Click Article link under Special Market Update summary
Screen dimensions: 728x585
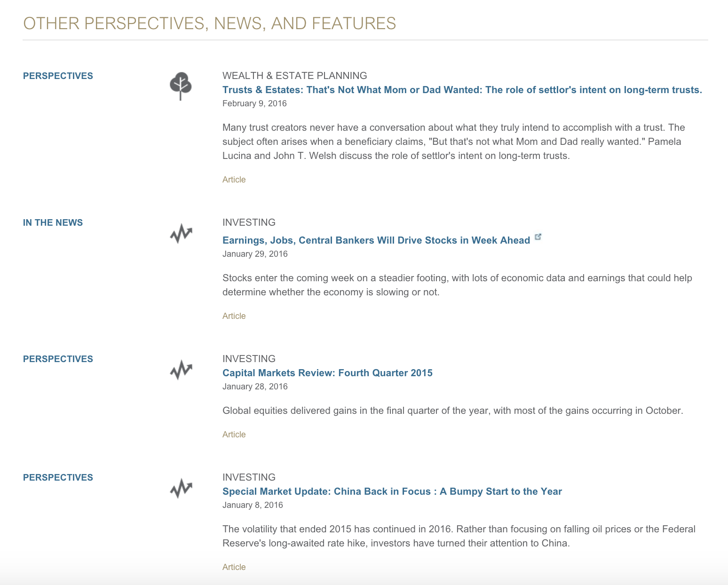[x=234, y=567]
